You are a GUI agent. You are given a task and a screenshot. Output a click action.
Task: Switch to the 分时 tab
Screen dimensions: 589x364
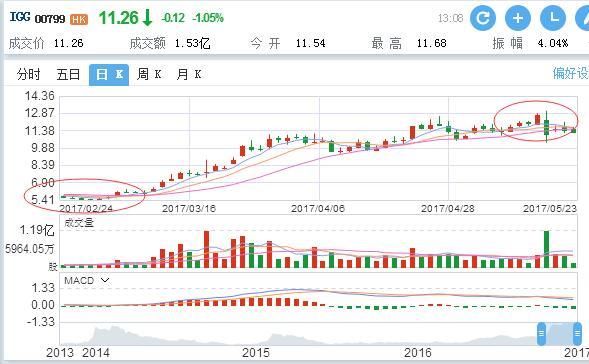point(29,74)
